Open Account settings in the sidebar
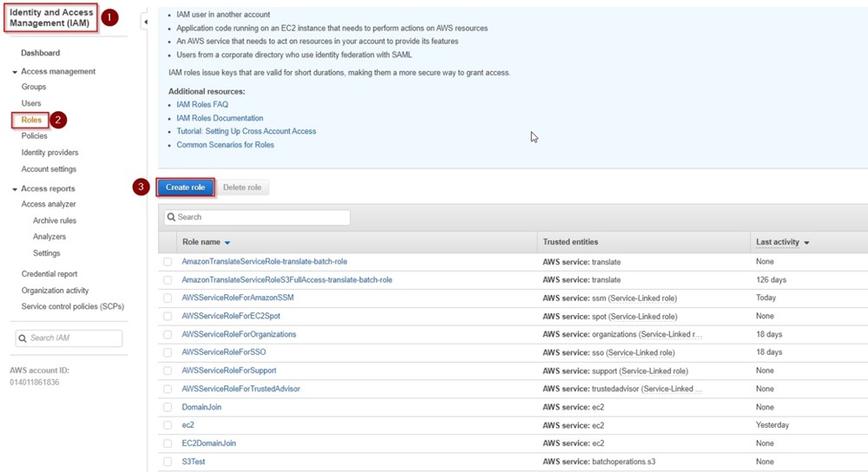The height and width of the screenshot is (472, 868). point(49,169)
